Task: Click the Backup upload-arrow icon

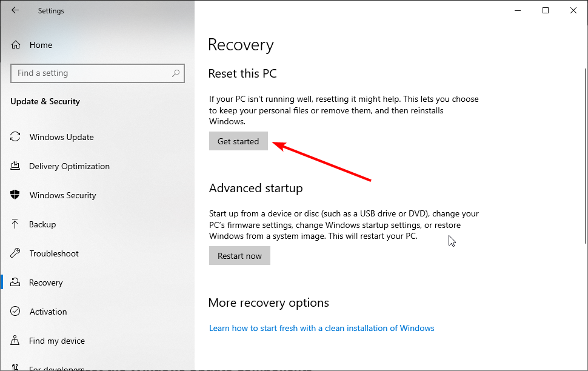Action: tap(16, 224)
